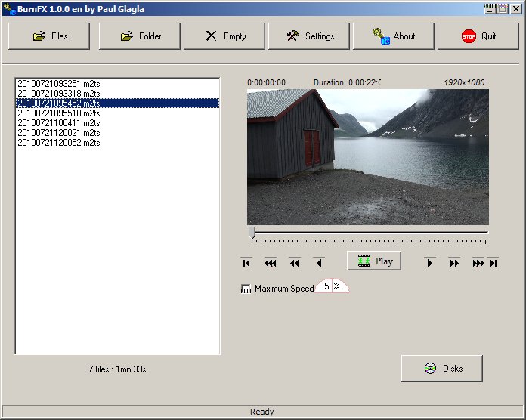
Task: Click the triple-arrow fast rewind button
Action: 270,263
